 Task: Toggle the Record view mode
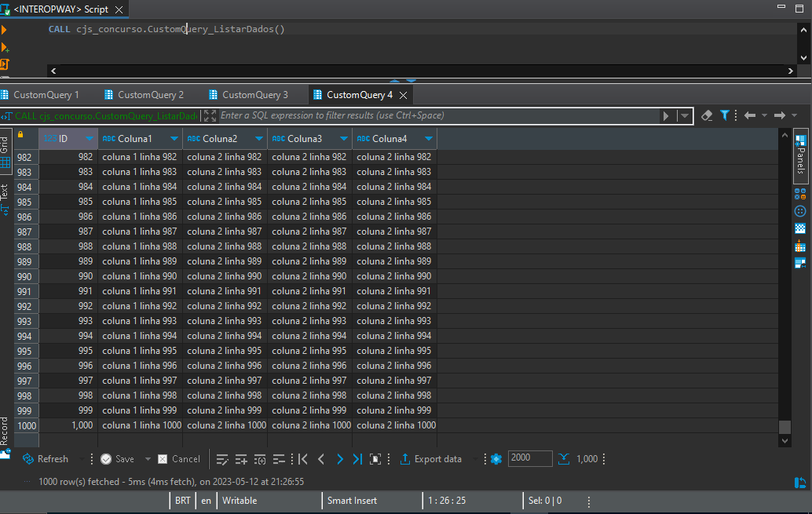(5, 436)
